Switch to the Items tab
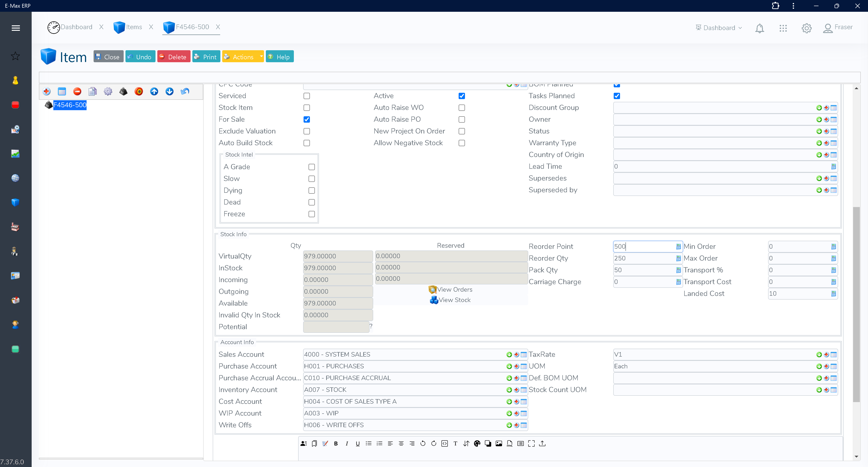Viewport: 868px width, 467px height. click(134, 27)
